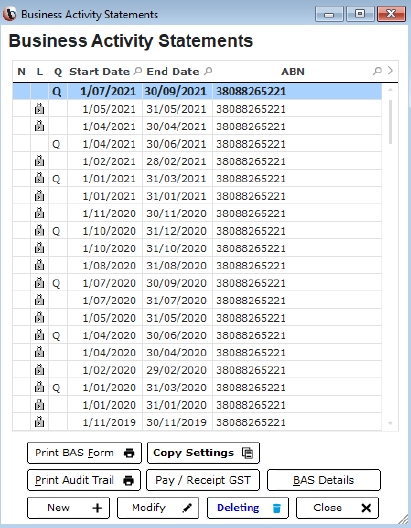Select start date 1/05/2021 cell
Image resolution: width=411 pixels, height=528 pixels.
[x=109, y=109]
